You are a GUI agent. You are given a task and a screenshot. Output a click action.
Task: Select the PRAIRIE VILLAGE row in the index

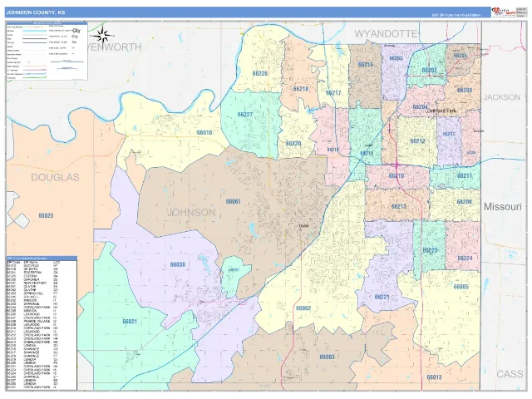coord(33,322)
